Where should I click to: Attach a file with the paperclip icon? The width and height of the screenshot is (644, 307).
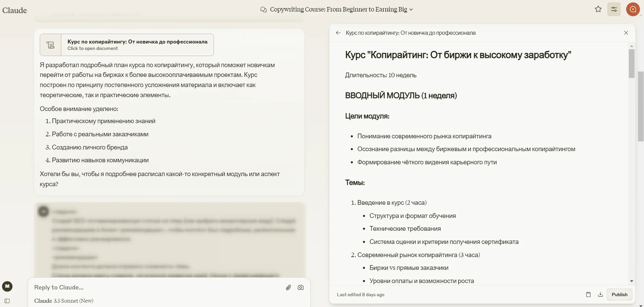(x=288, y=287)
